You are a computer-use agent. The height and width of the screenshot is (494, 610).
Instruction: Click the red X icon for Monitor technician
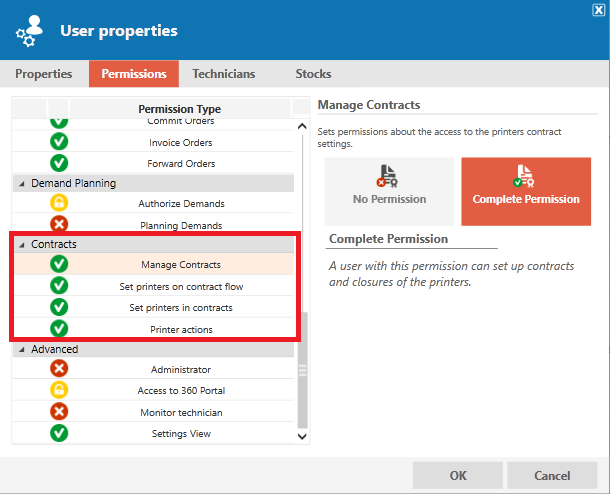click(x=59, y=412)
